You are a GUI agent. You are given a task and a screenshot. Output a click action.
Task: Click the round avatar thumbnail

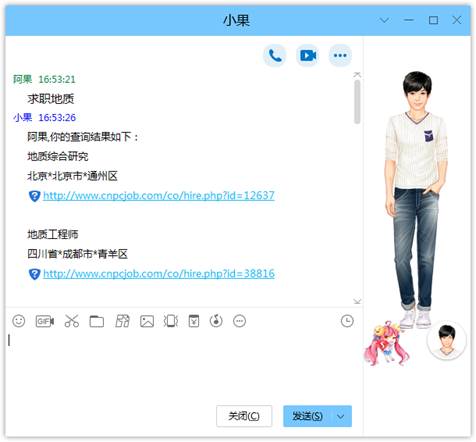pos(446,341)
